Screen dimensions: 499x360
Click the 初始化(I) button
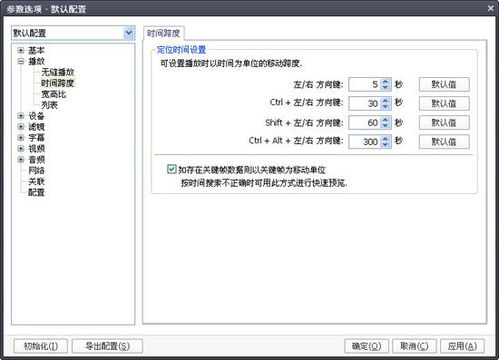click(x=41, y=346)
